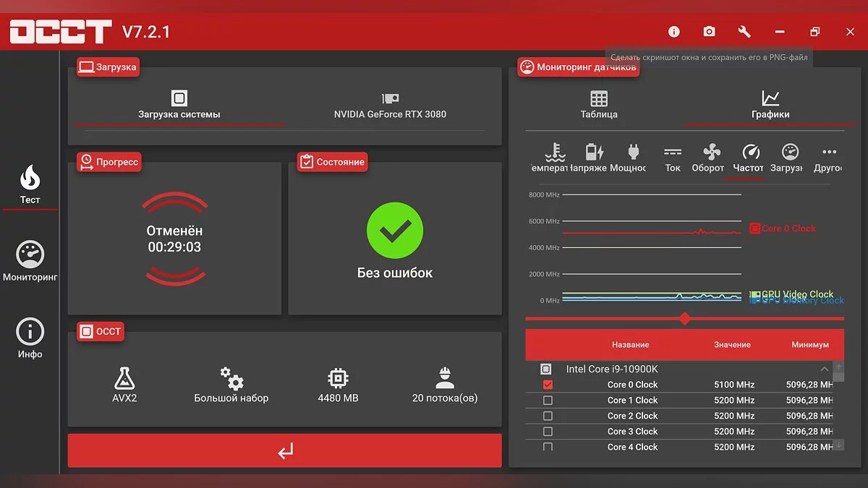Image resolution: width=868 pixels, height=488 pixels.
Task: Uncheck the Core 0 Clock checkbox
Action: coord(548,385)
